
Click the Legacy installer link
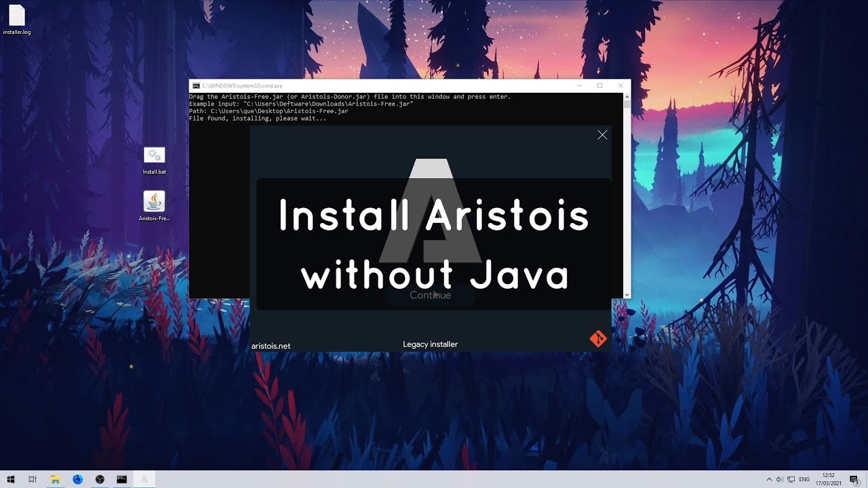click(430, 344)
